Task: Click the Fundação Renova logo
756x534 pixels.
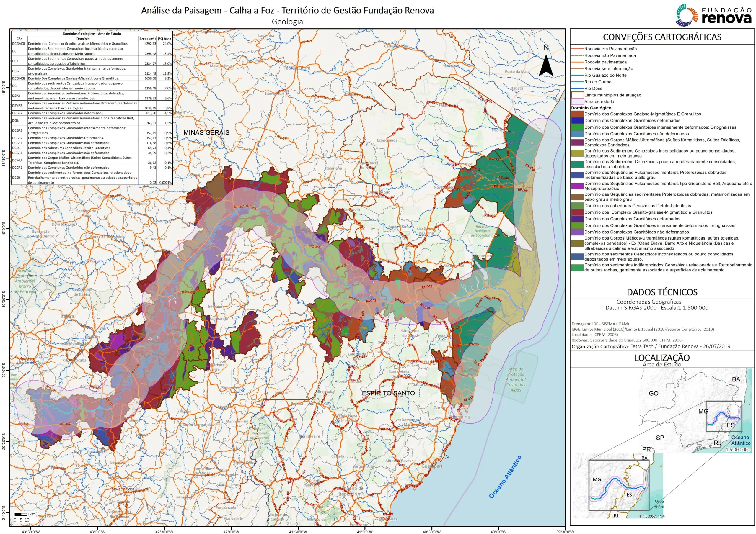Action: [713, 15]
